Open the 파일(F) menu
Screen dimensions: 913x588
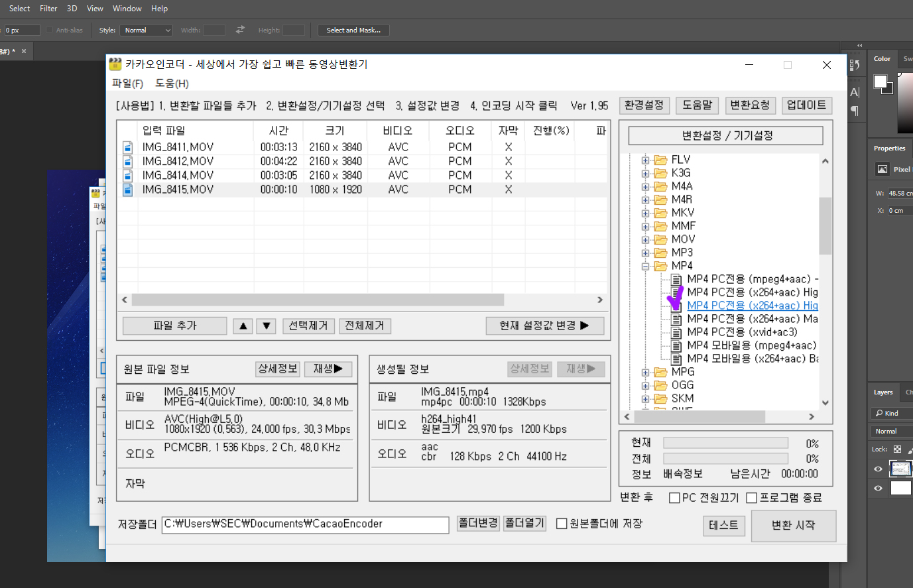point(127,84)
